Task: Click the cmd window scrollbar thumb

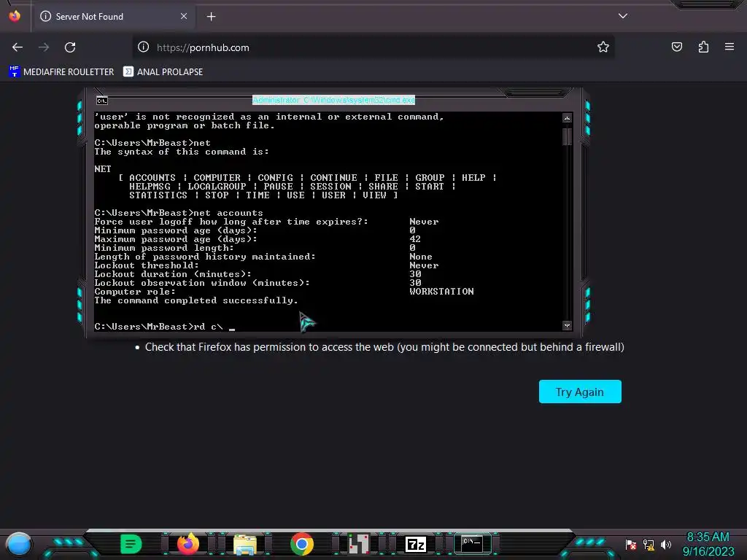Action: pos(567,136)
